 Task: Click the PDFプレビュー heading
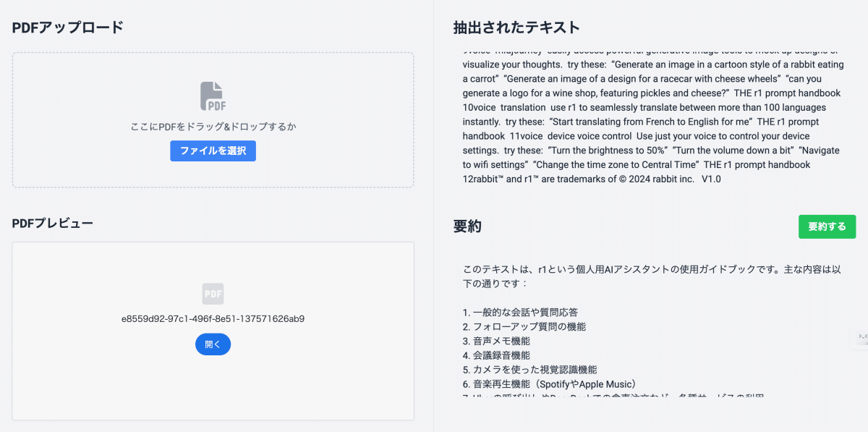(53, 223)
